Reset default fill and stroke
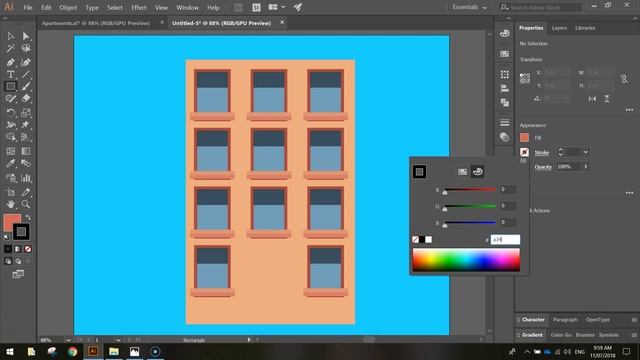Image resolution: width=640 pixels, height=360 pixels. coord(6,237)
